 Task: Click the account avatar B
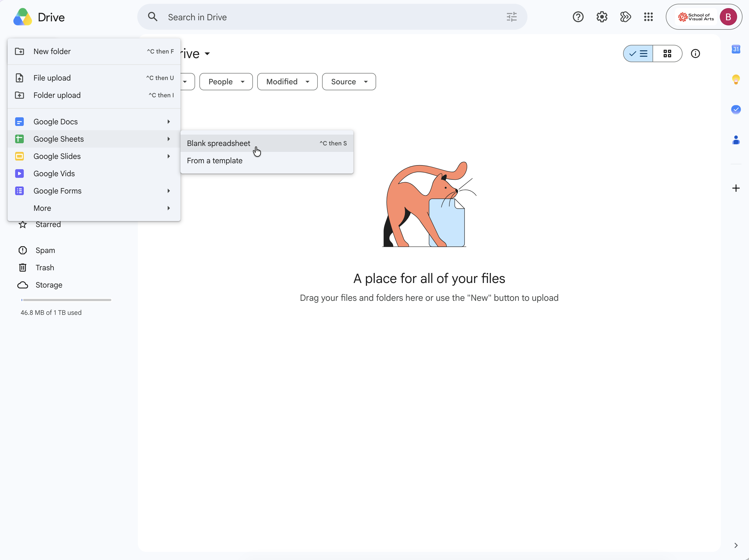pos(728,17)
